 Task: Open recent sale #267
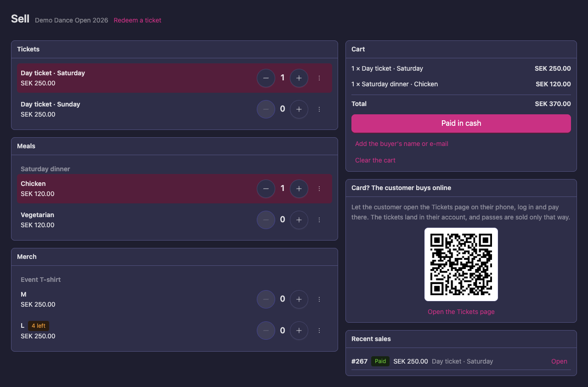coord(559,361)
